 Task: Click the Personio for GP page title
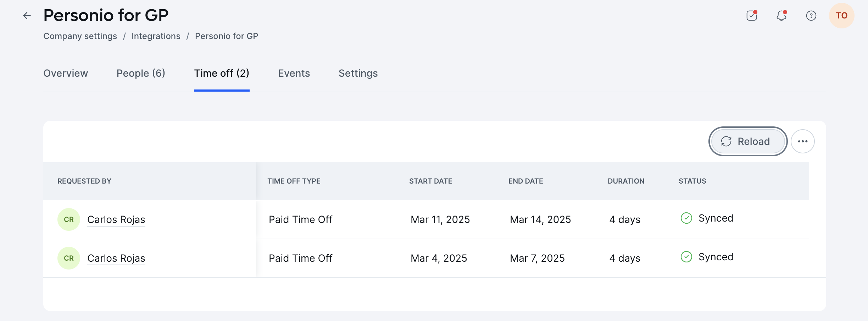(106, 15)
